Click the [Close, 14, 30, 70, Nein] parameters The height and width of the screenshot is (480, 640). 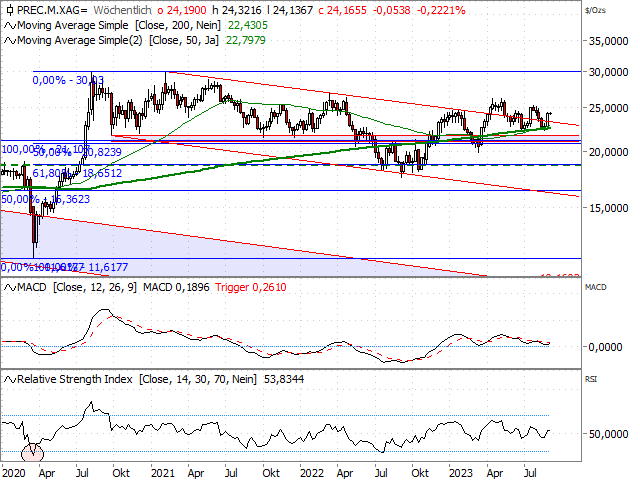(x=198, y=379)
